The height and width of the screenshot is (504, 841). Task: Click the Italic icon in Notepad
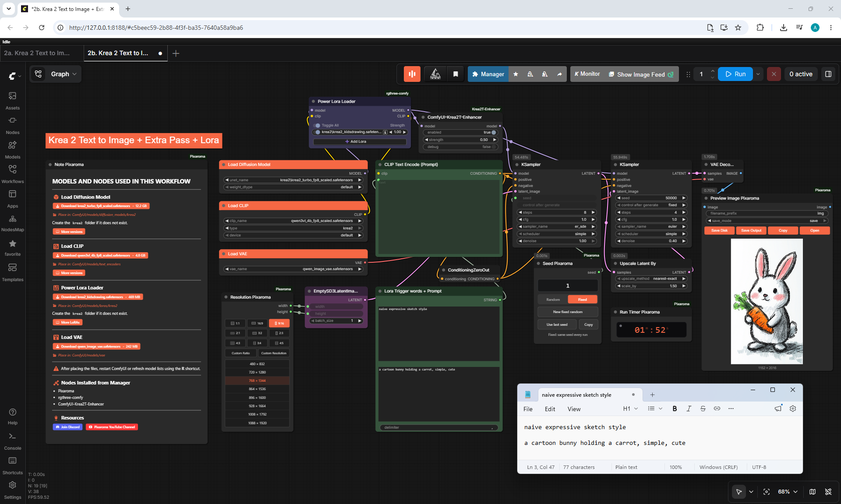click(x=689, y=409)
